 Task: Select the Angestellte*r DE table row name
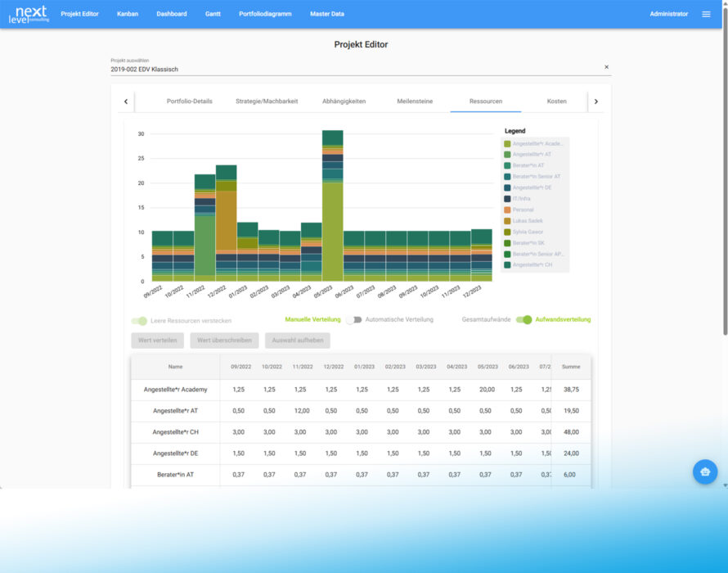click(x=176, y=453)
